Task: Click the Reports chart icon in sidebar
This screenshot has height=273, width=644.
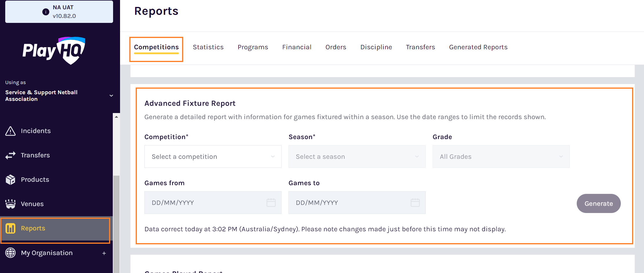Action: [x=10, y=228]
